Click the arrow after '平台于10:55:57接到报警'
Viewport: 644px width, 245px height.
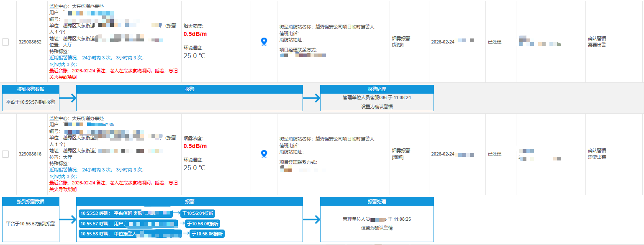click(67, 99)
